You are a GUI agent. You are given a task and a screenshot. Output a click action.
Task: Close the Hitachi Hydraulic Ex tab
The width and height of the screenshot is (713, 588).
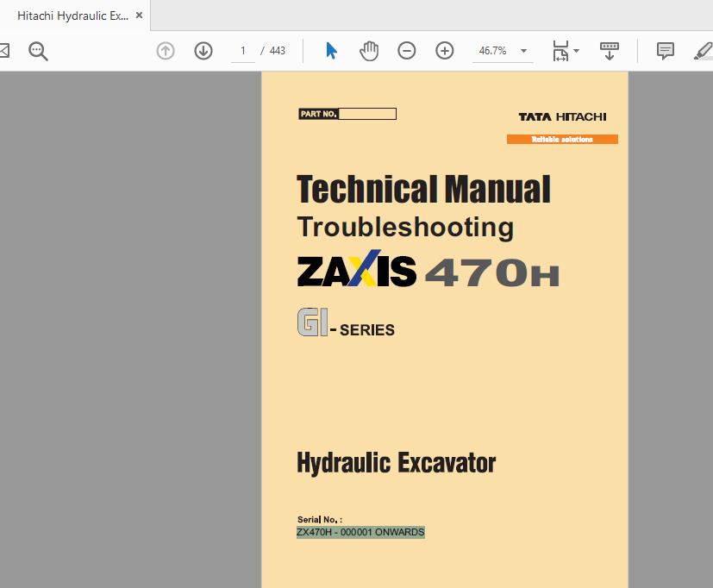pyautogui.click(x=138, y=15)
